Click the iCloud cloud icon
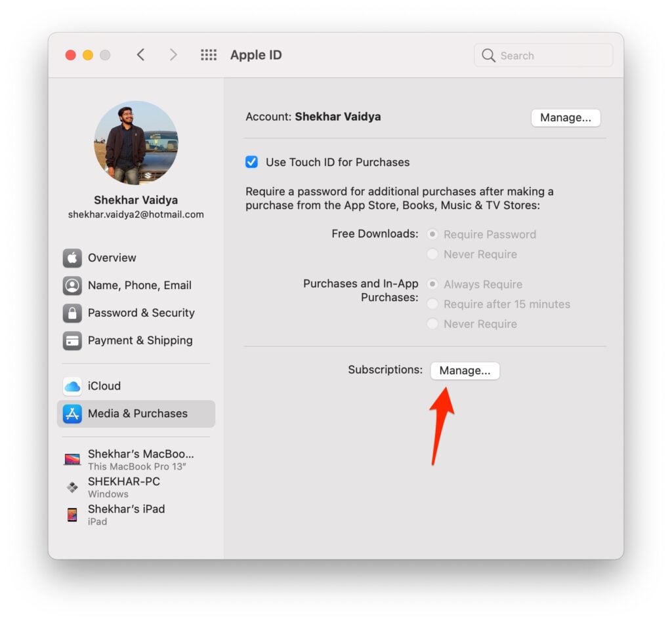This screenshot has width=672, height=623. [72, 386]
